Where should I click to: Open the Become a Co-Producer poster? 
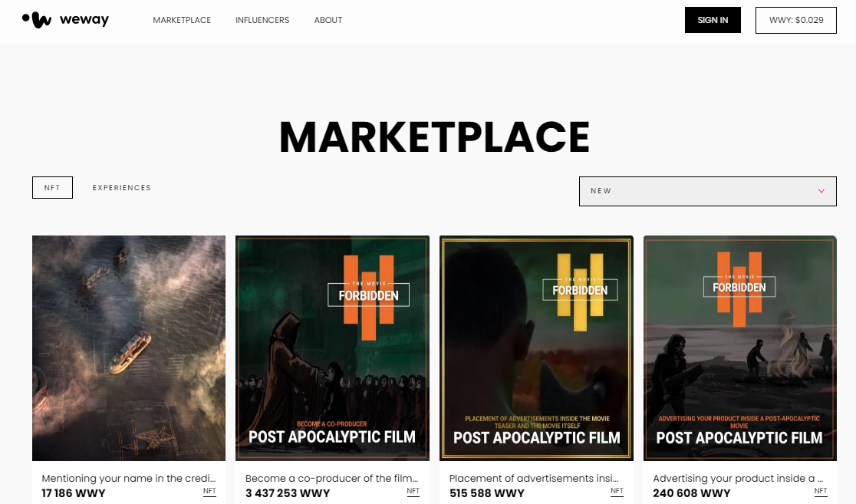click(x=332, y=348)
